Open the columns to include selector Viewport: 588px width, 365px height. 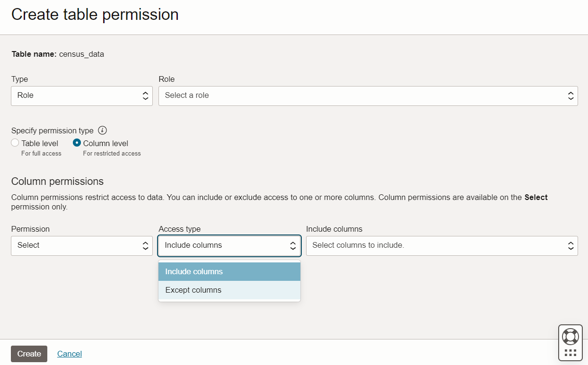click(x=442, y=245)
